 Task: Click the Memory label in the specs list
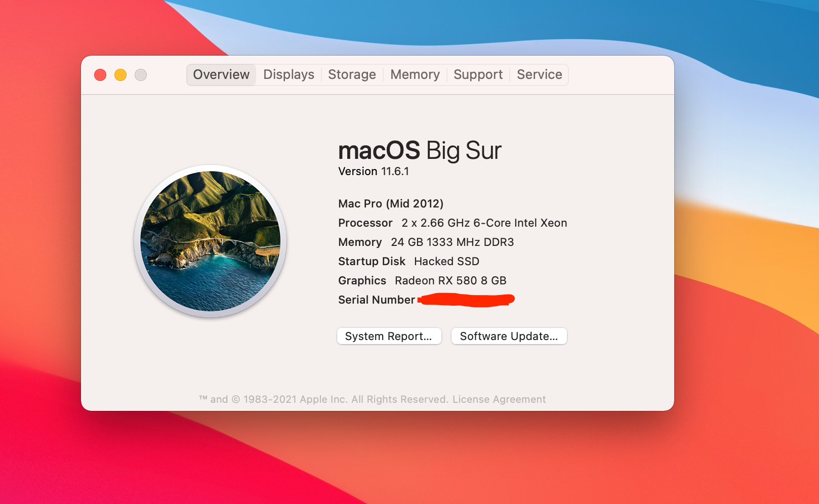(x=360, y=242)
